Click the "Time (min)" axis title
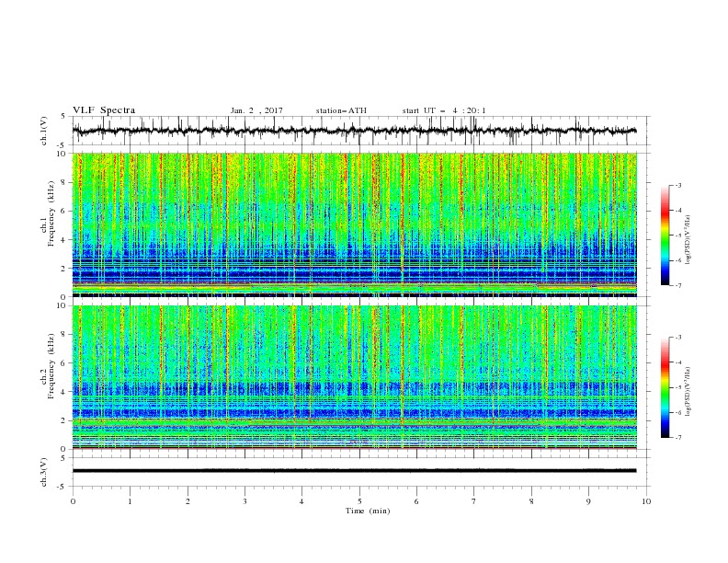 [x=368, y=511]
